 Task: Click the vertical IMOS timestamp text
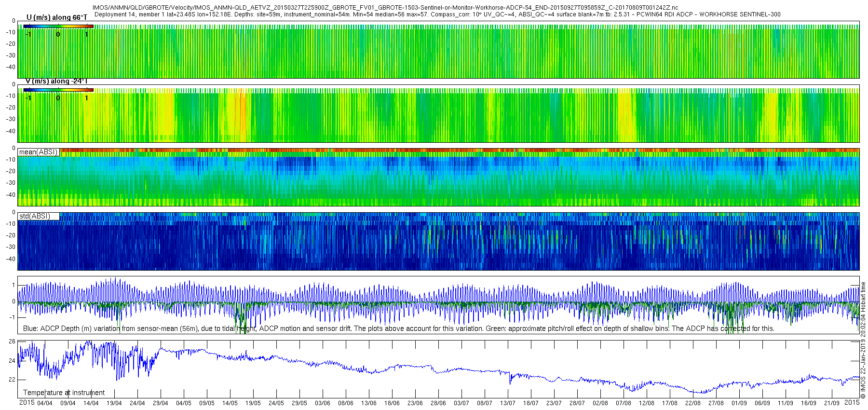pyautogui.click(x=863, y=340)
